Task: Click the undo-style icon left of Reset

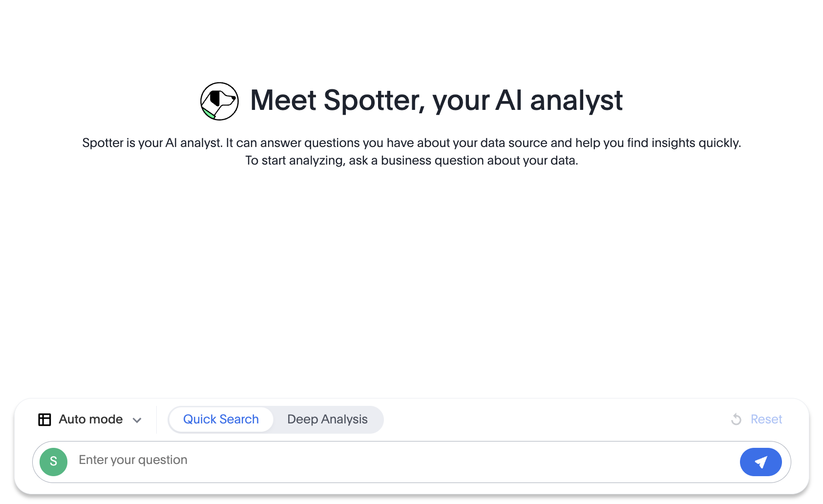Action: tap(736, 419)
